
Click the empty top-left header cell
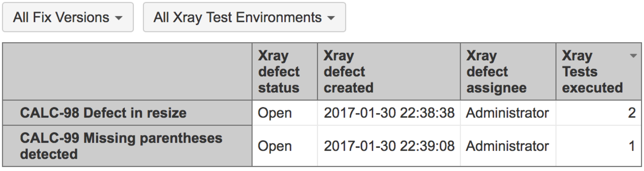coord(127,72)
